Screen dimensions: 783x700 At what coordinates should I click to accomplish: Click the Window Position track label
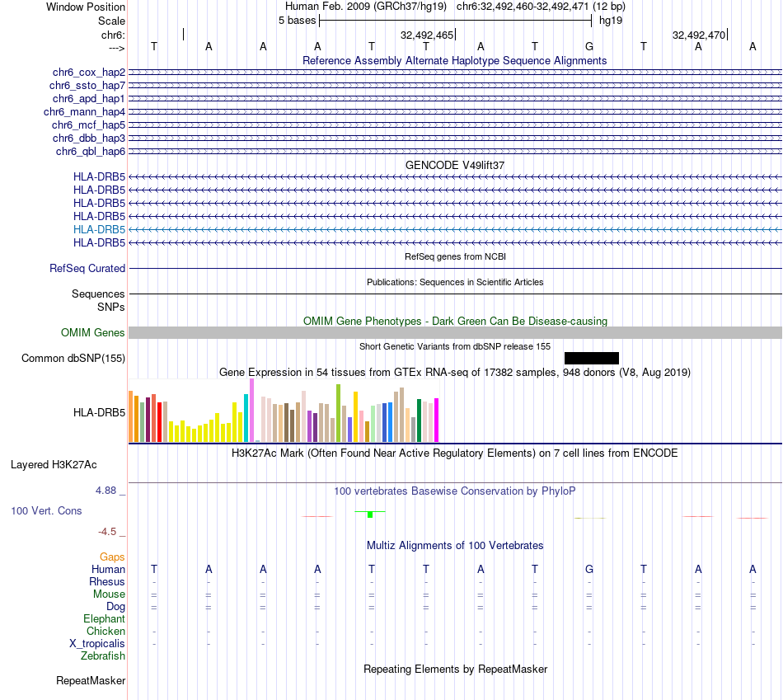(x=86, y=7)
